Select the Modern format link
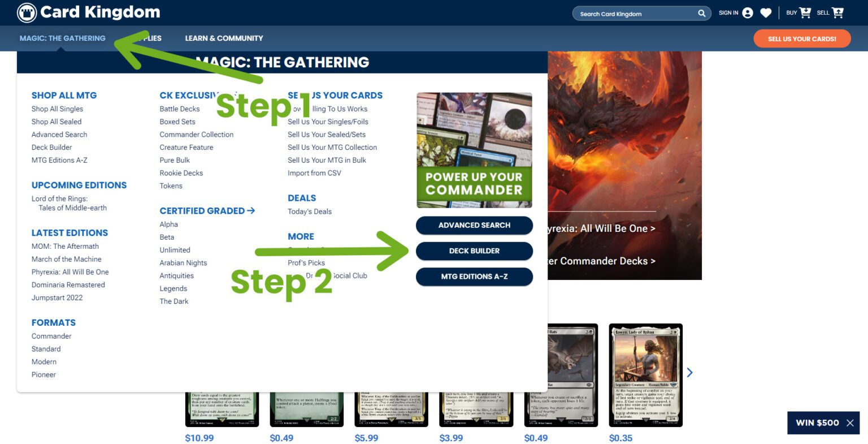Viewport: 868px width, 444px height. click(44, 361)
